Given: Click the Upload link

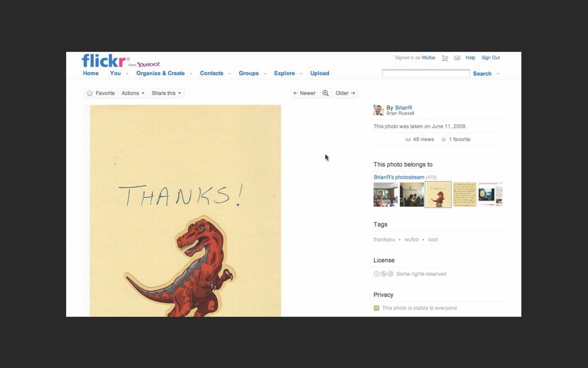Looking at the screenshot, I should coord(319,73).
